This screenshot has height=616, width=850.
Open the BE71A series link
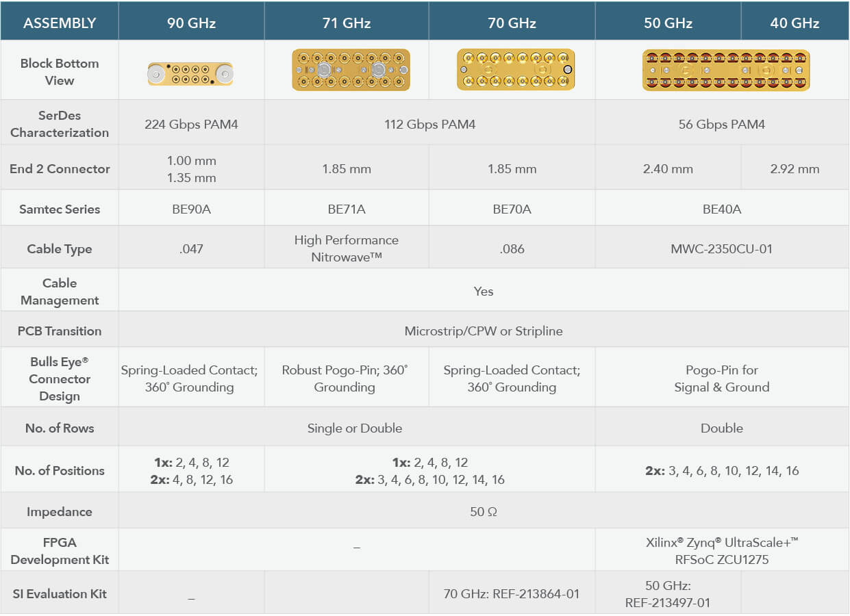click(x=347, y=209)
